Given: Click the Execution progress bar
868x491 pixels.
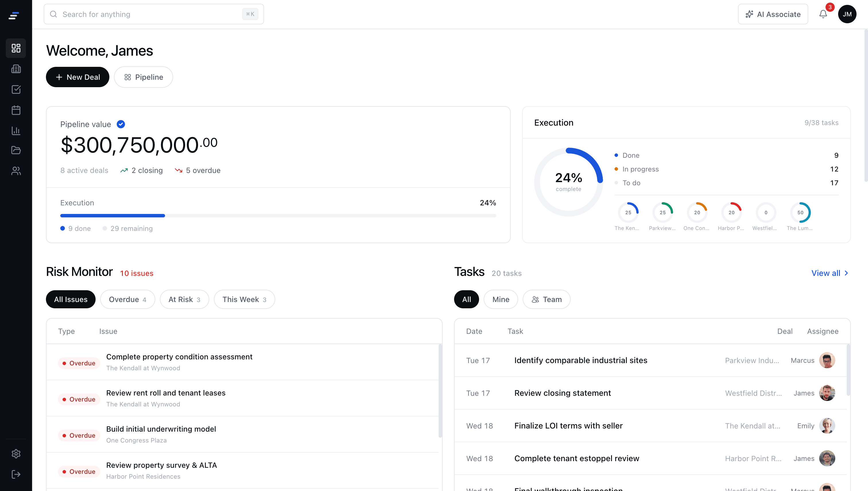Looking at the screenshot, I should (278, 215).
